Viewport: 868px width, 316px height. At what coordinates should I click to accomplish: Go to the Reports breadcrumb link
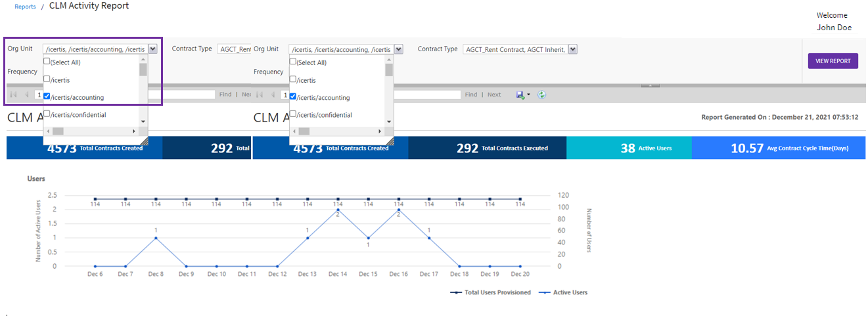25,7
